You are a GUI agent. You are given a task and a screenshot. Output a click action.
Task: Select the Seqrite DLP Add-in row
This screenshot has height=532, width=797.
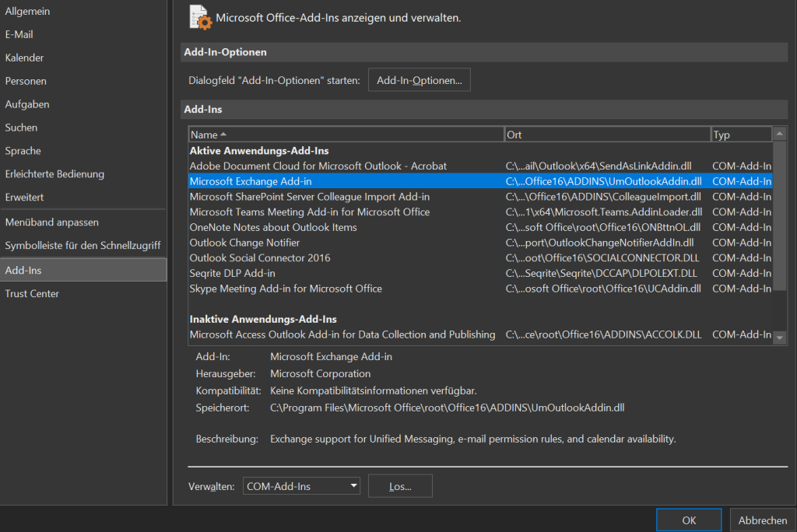(x=479, y=273)
